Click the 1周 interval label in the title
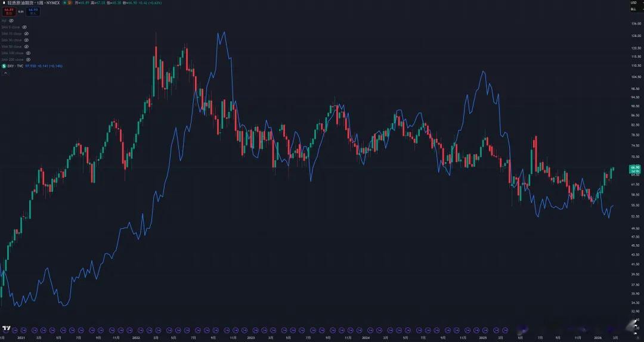644x342 pixels. point(40,3)
